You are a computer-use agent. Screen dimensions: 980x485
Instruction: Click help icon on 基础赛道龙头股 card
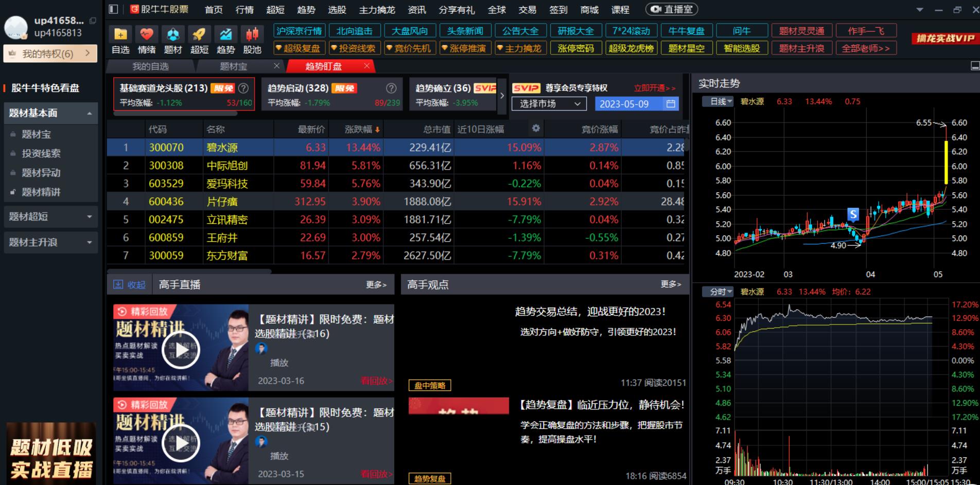[x=243, y=88]
